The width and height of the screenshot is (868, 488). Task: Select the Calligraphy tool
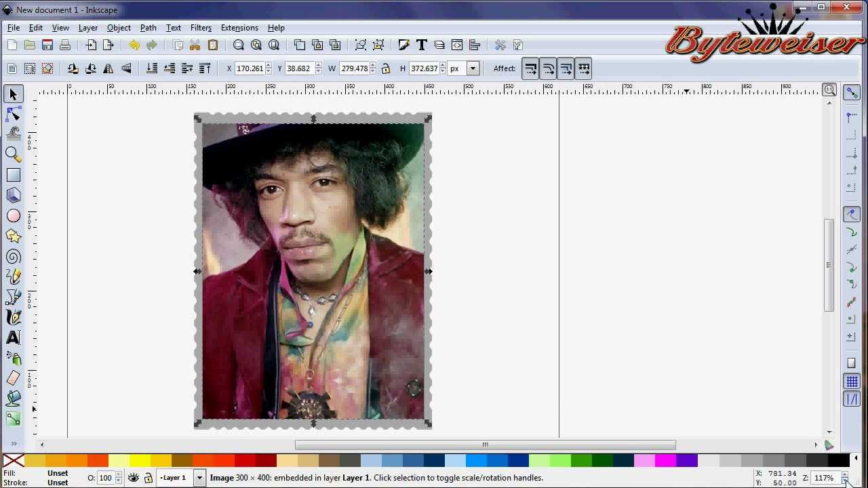pos(13,317)
